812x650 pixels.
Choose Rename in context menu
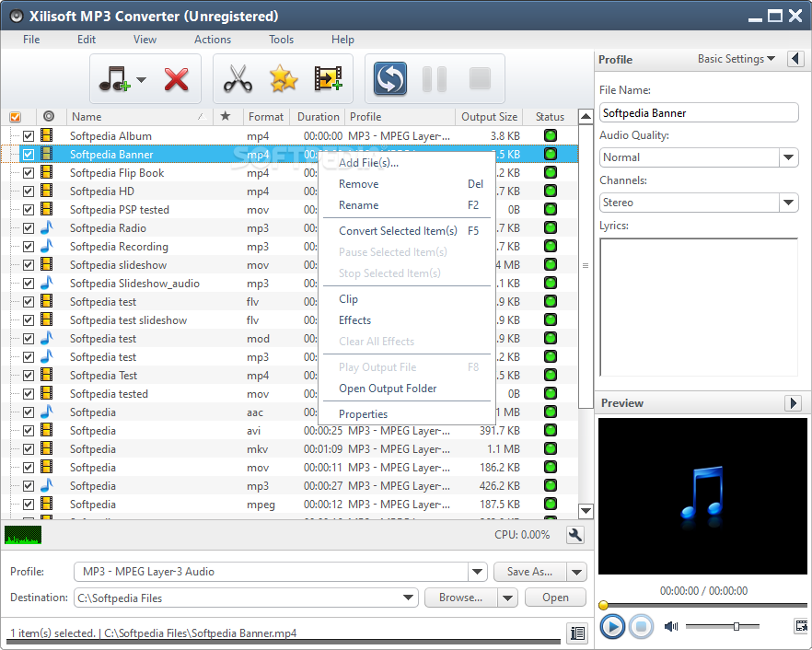point(407,205)
